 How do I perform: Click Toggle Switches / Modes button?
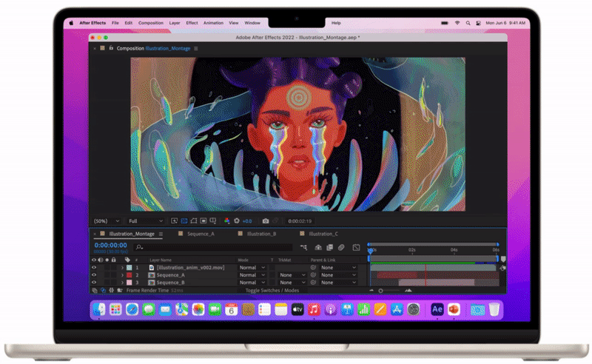click(x=272, y=290)
